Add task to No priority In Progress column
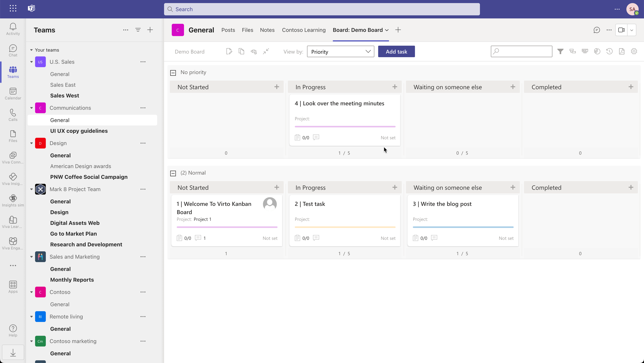 395,87
